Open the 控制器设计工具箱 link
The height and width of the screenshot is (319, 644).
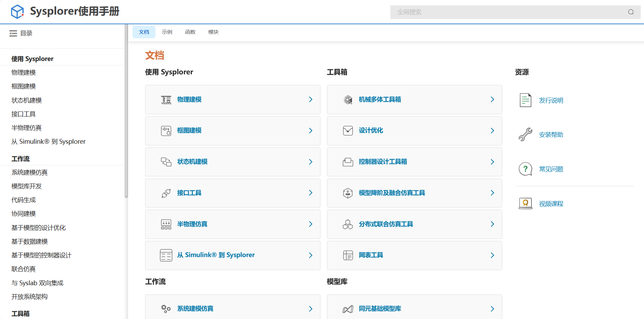tap(383, 162)
